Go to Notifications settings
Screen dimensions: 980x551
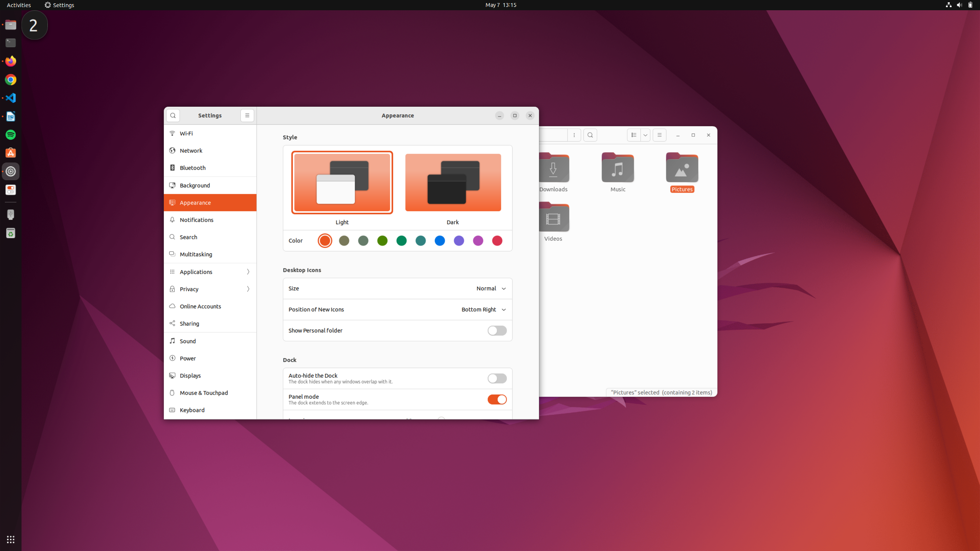tap(210, 220)
